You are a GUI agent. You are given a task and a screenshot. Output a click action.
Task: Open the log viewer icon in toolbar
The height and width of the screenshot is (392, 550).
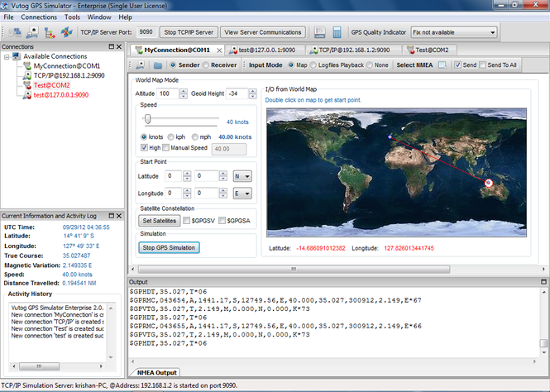[319, 32]
